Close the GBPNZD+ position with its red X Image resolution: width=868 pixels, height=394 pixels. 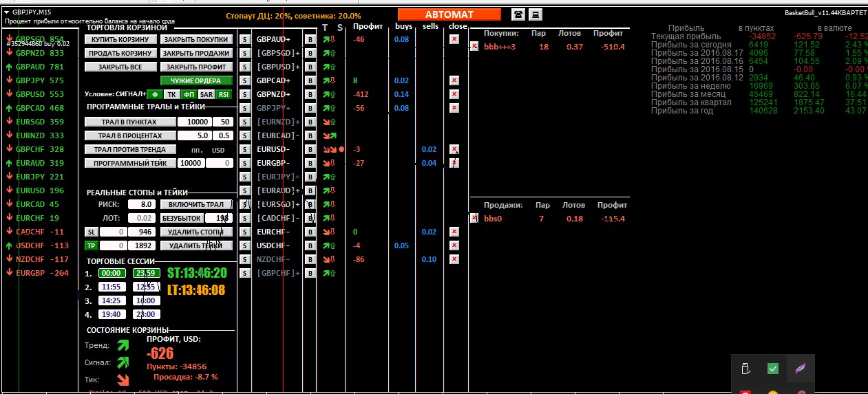point(454,94)
